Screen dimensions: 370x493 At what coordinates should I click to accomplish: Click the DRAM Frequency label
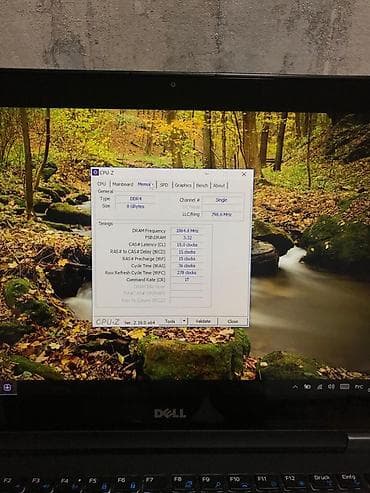click(x=149, y=231)
